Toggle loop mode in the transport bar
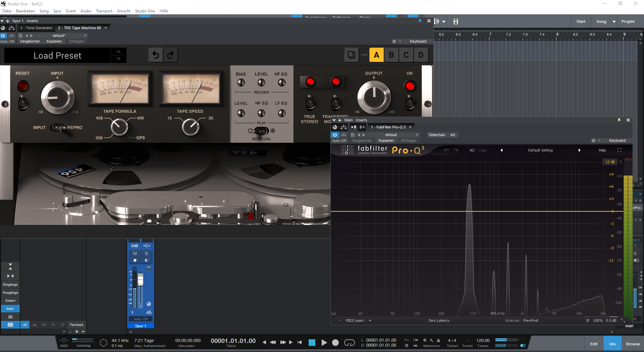Screen dimensions: 644x352 click(349, 342)
